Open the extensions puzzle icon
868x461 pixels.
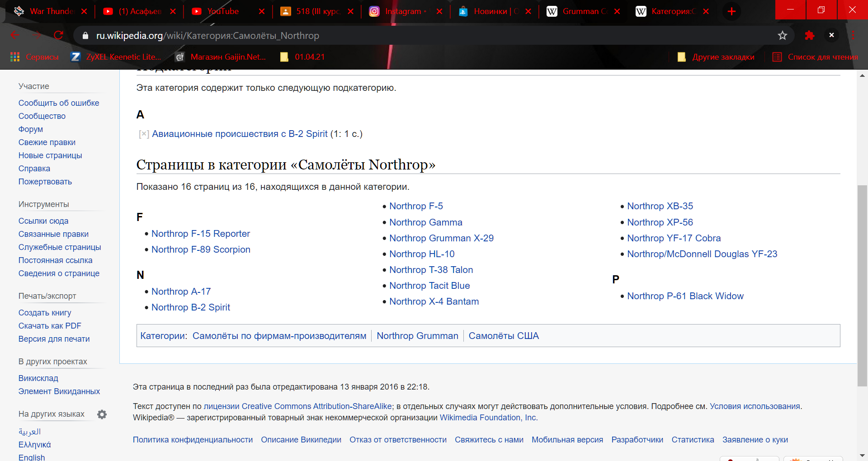point(810,35)
